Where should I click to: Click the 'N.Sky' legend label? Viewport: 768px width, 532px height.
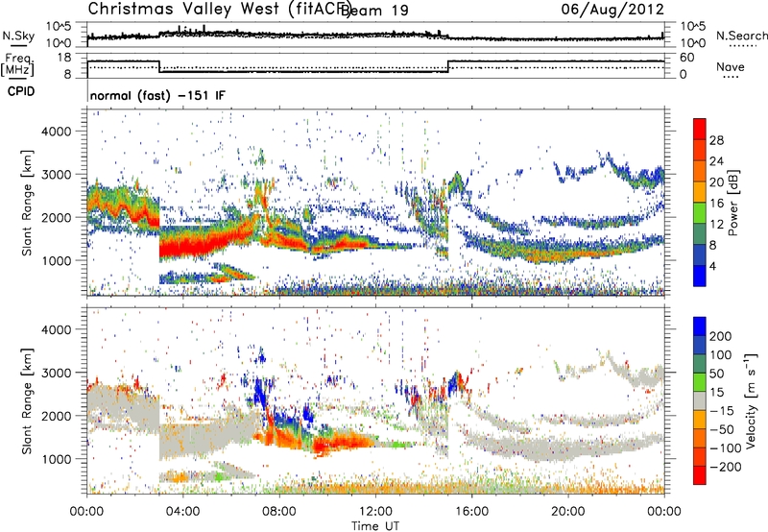coord(18,36)
